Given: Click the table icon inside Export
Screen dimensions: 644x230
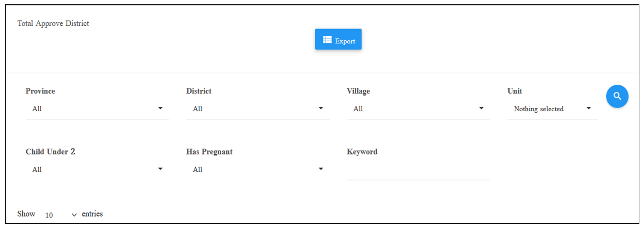Looking at the screenshot, I should click(327, 40).
